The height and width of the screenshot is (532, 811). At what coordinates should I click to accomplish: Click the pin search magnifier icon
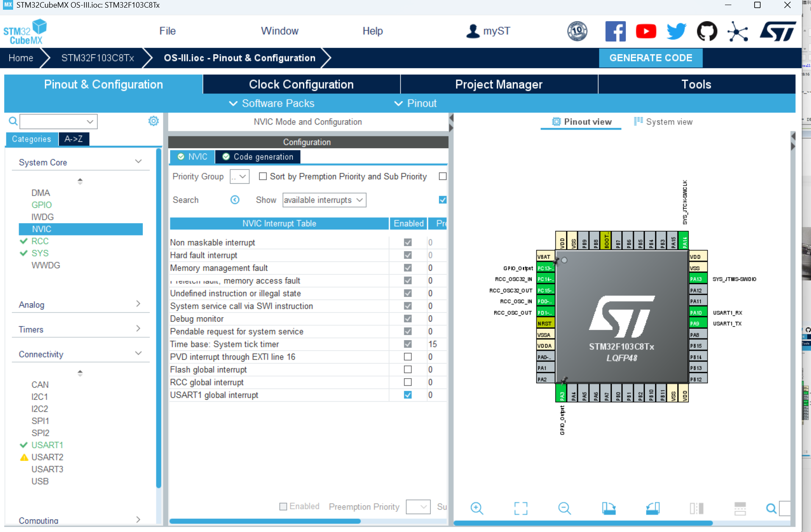(x=771, y=508)
